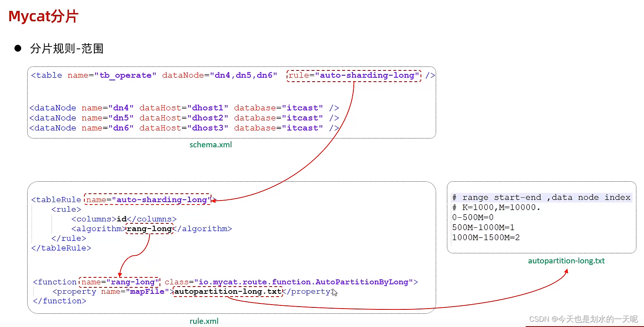
Task: Click the class "io.mycat.route.function.AutoPartitionByLong" value
Action: 303,282
